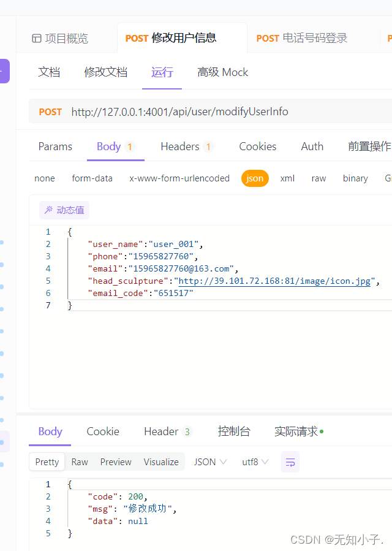
Task: Select the 运行 sub-tab
Action: (x=162, y=72)
